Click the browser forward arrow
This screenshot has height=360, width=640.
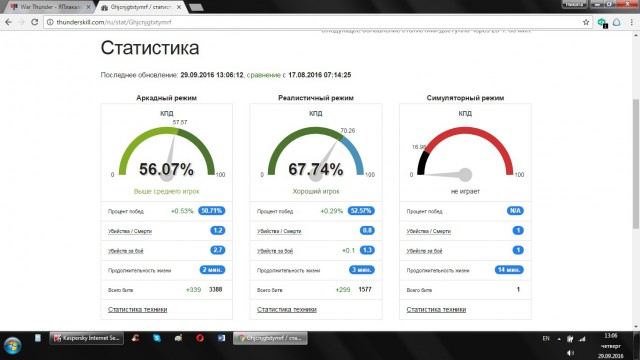[21, 22]
